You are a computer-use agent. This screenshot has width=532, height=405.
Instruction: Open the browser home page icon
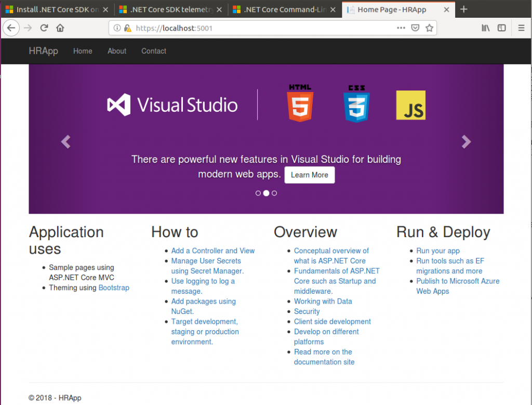point(60,28)
